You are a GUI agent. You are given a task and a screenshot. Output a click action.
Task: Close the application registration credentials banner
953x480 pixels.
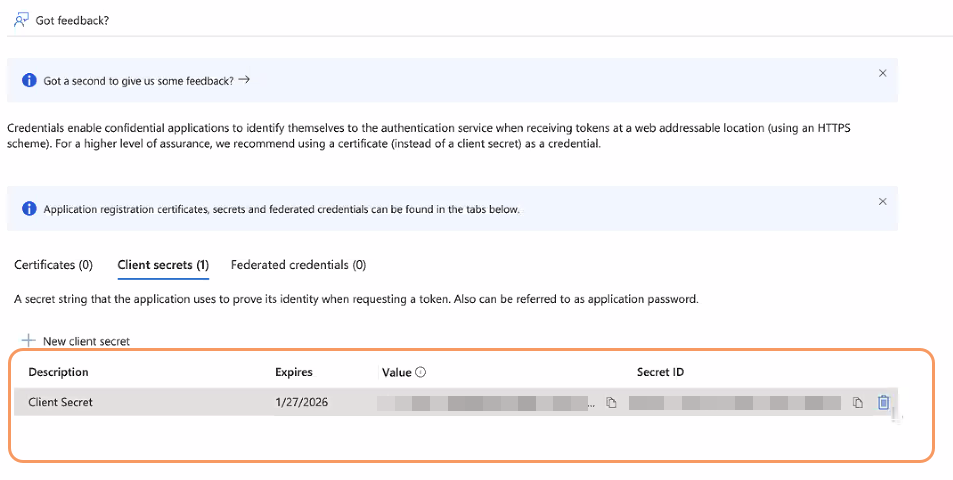[882, 201]
